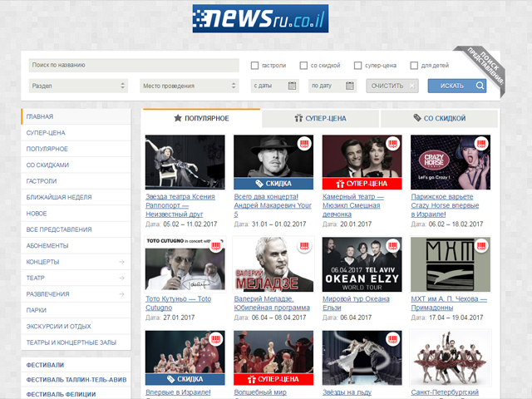
Task: Open the МХТ logo thumbnail
Action: (451, 264)
